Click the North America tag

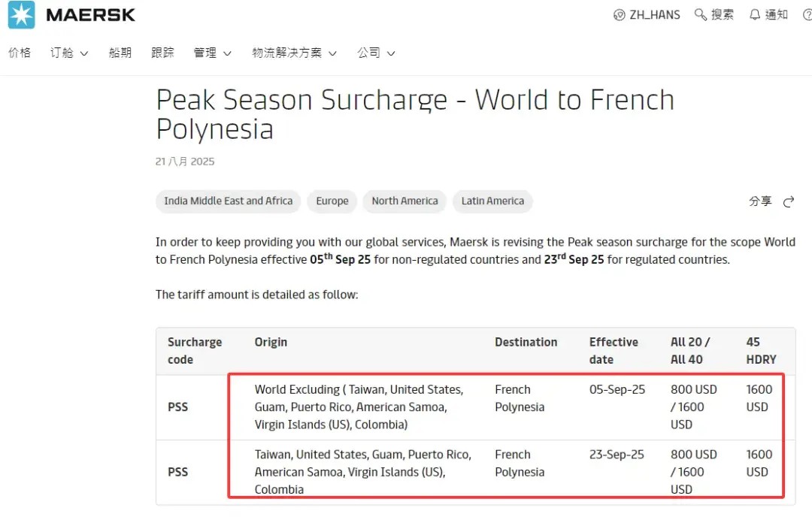tap(404, 201)
